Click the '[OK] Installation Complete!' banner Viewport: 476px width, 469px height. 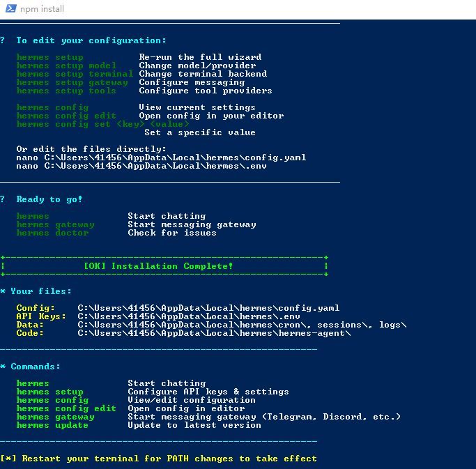[x=158, y=266]
